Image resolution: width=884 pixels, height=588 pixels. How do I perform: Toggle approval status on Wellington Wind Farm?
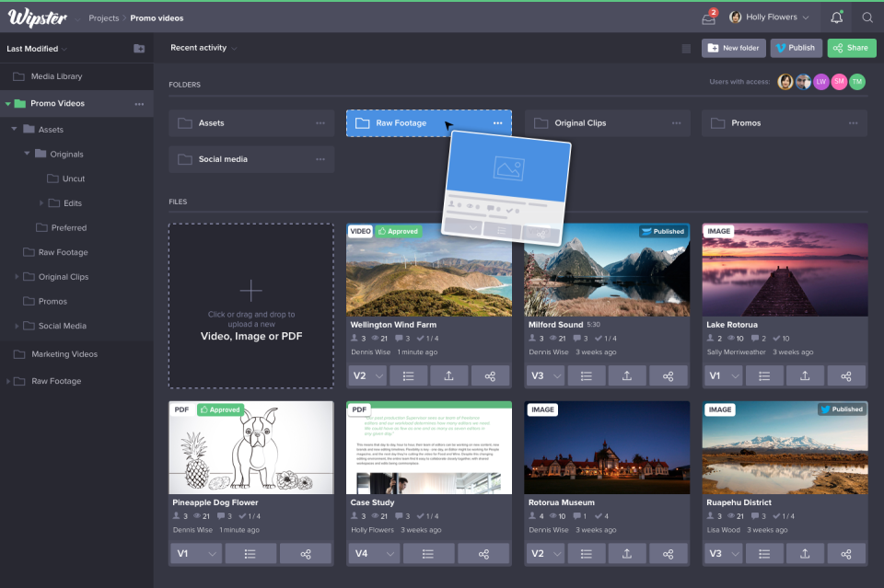coord(399,231)
